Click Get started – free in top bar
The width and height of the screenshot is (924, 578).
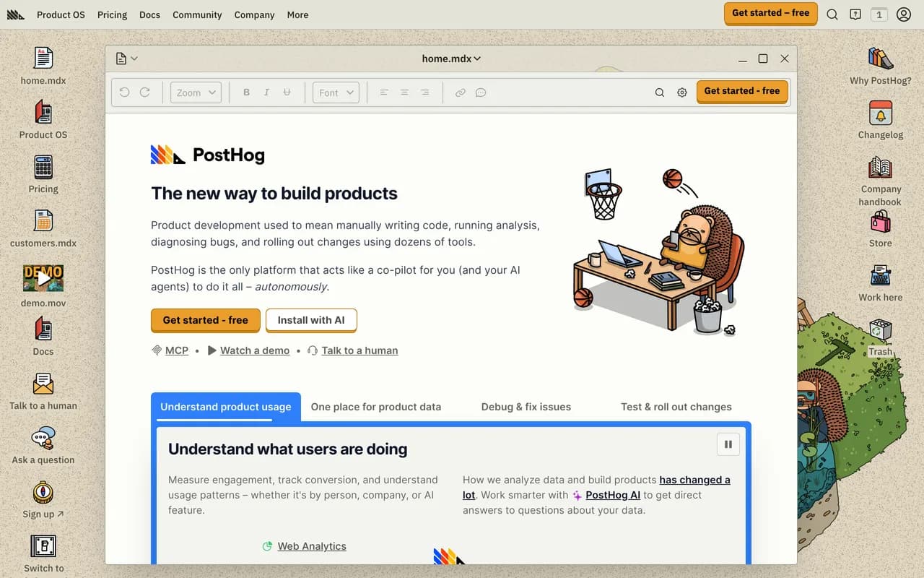[x=771, y=13]
